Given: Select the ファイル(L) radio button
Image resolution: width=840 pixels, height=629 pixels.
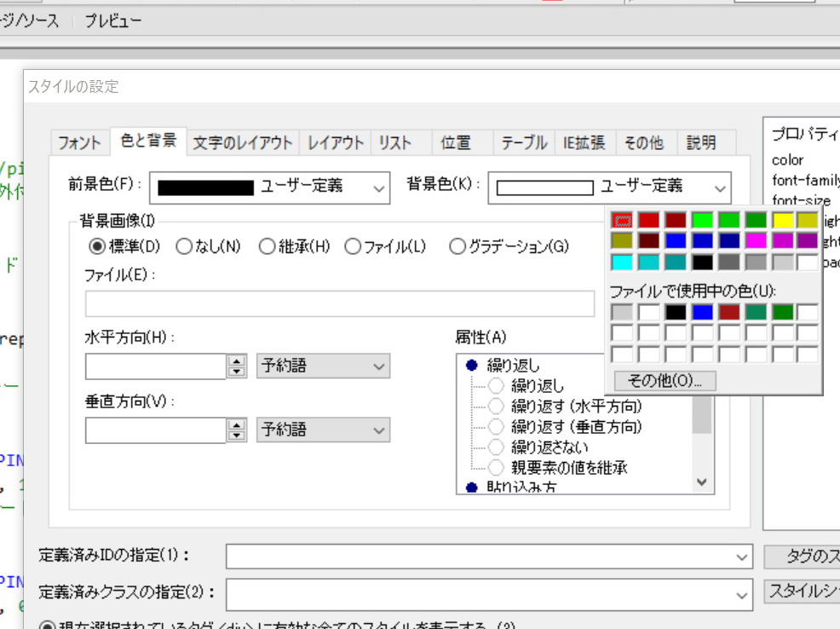Looking at the screenshot, I should pyautogui.click(x=354, y=247).
